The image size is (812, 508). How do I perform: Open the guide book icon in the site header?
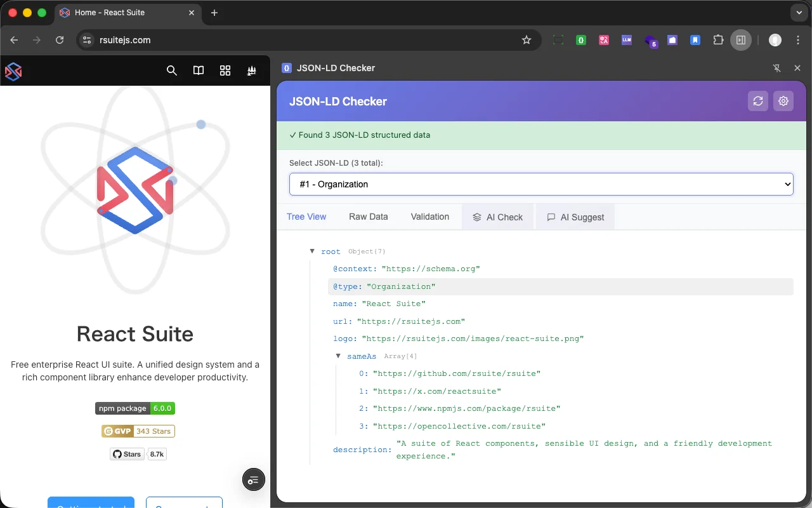199,70
